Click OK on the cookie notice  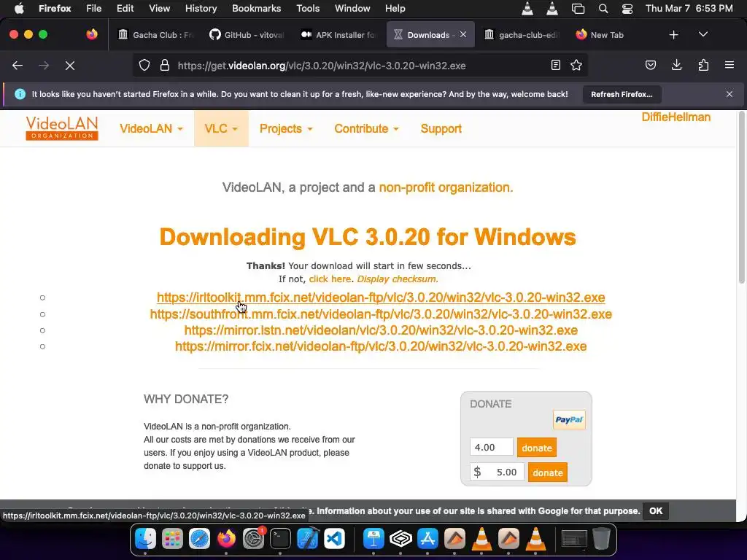[x=656, y=511]
